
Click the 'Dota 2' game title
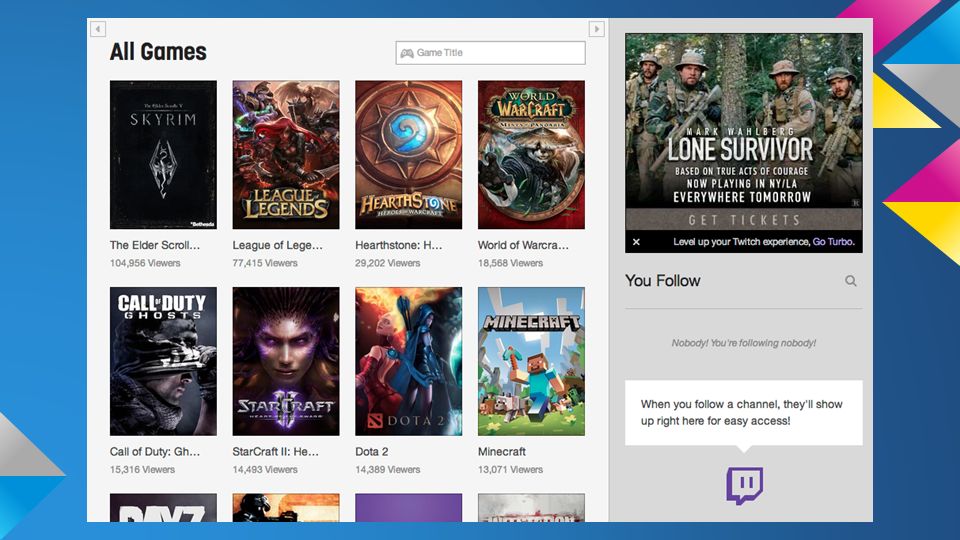(x=372, y=452)
